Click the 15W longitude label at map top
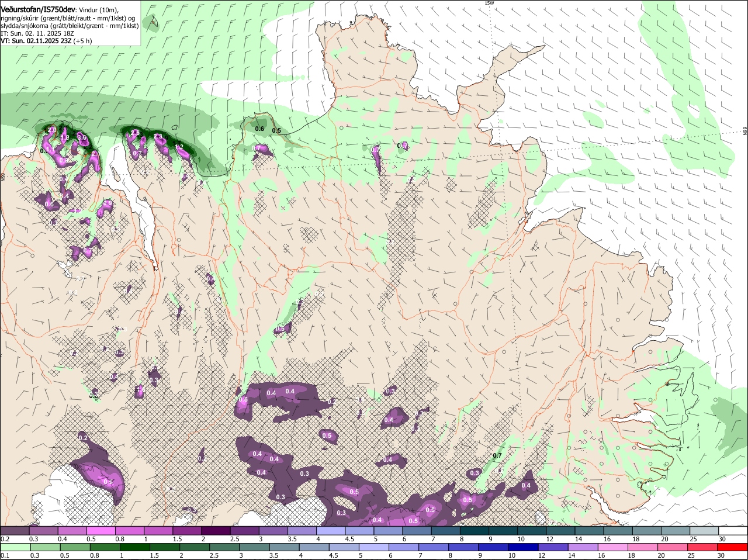 point(489,3)
